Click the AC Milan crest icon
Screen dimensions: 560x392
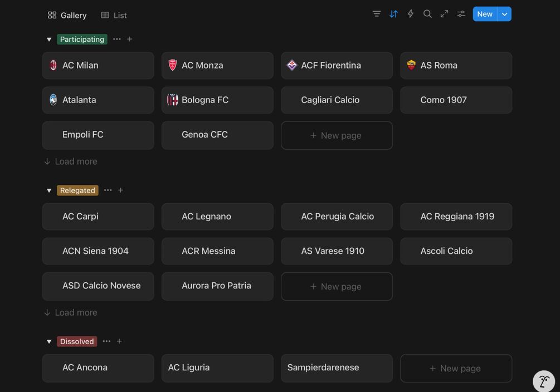coord(53,65)
